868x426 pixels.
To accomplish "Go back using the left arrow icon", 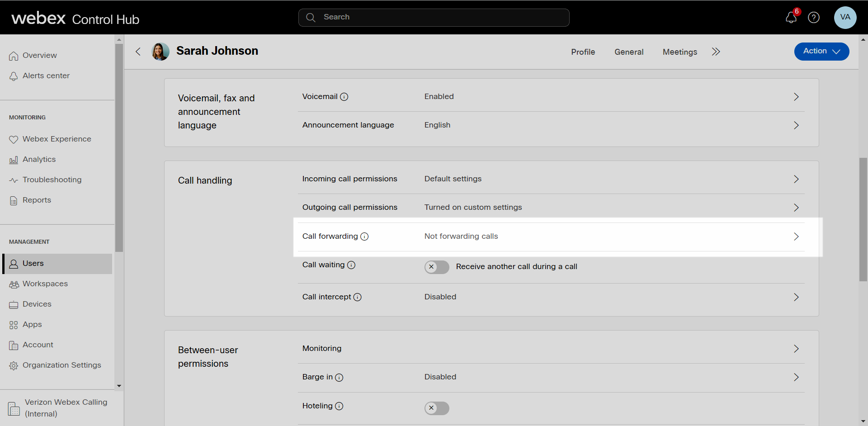I will pyautogui.click(x=138, y=52).
